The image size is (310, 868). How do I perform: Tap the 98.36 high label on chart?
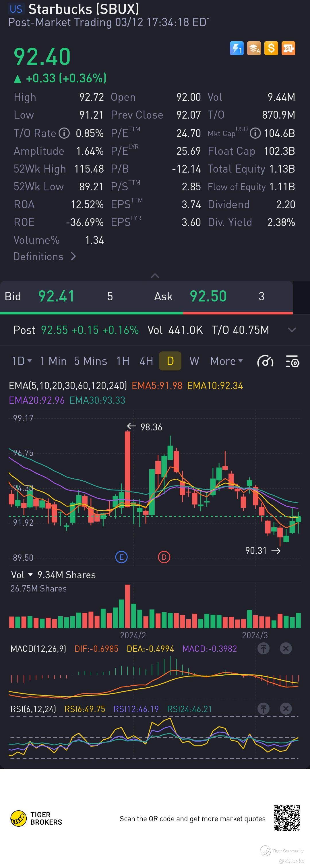tap(151, 427)
